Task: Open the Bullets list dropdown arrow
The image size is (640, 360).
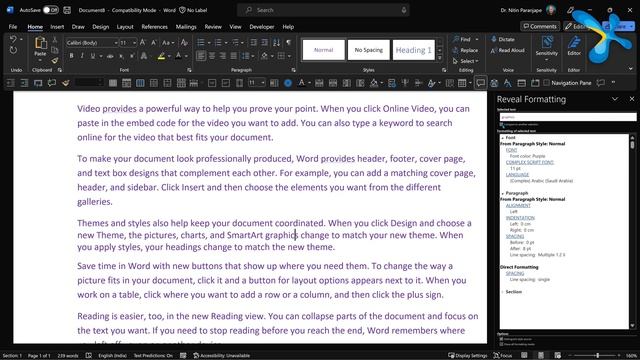Action: [x=209, y=42]
